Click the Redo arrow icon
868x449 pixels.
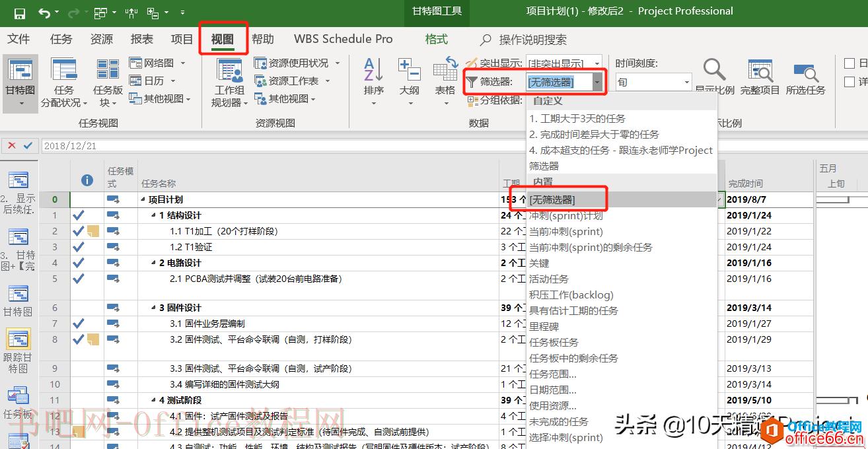[x=73, y=13]
